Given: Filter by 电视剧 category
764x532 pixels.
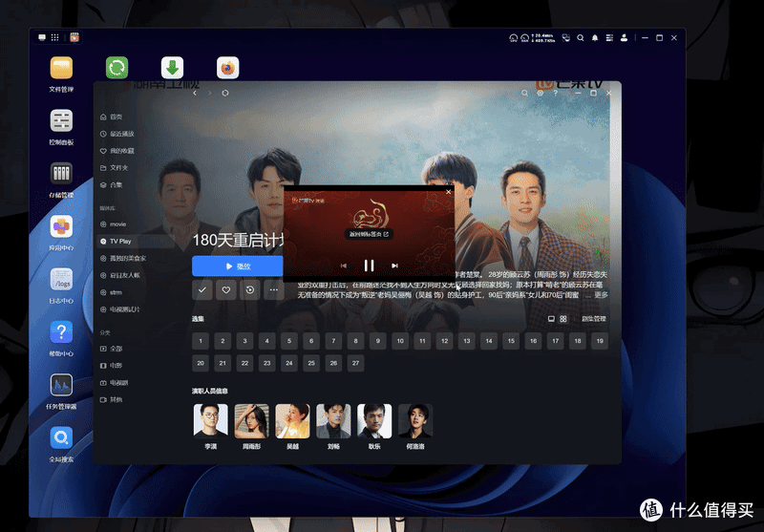Looking at the screenshot, I should 114,382.
